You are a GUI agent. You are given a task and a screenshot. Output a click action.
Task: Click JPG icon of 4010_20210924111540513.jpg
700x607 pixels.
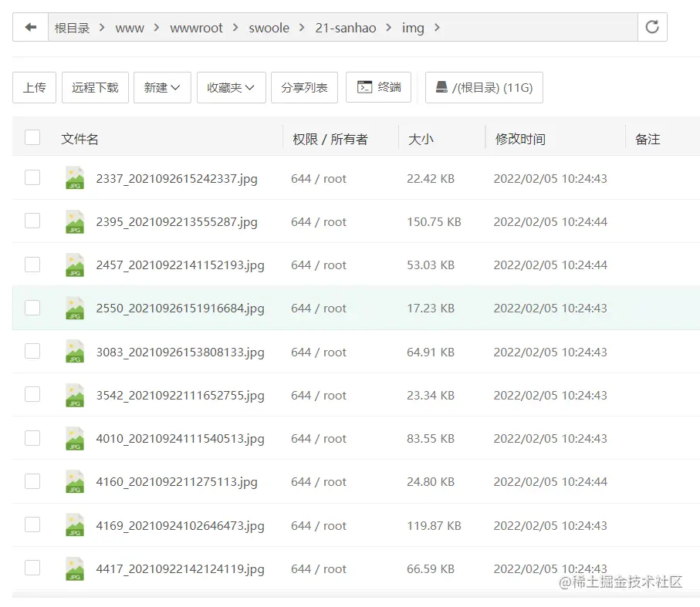point(75,438)
